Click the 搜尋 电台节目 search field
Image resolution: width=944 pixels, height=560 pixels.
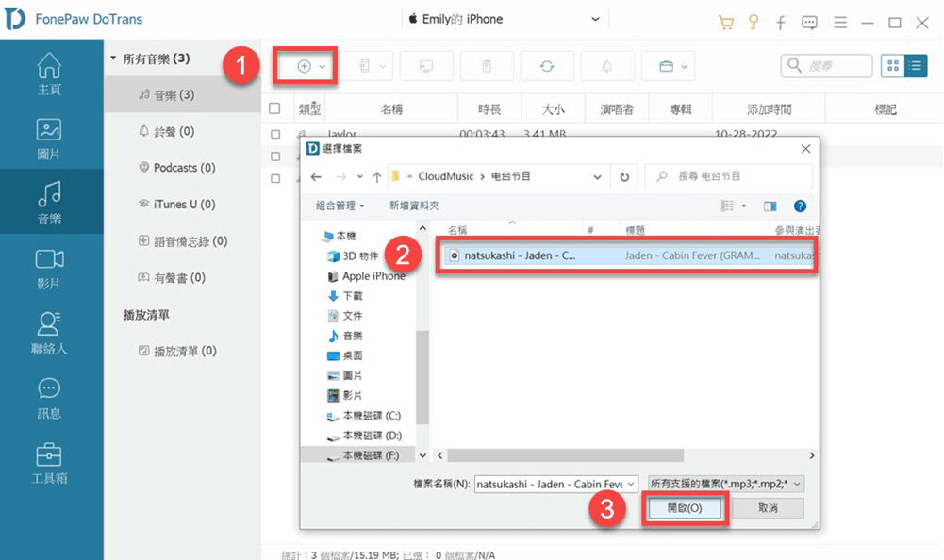(x=728, y=176)
